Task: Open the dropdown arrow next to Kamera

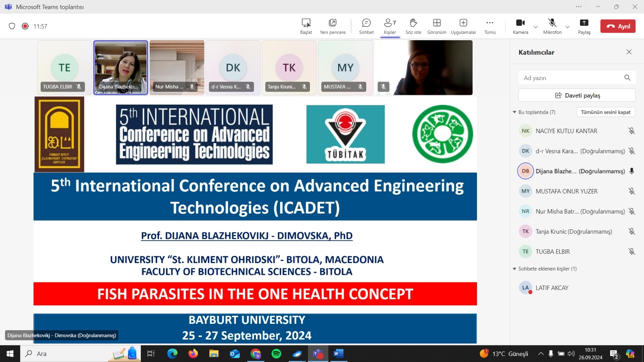Action: [x=535, y=27]
